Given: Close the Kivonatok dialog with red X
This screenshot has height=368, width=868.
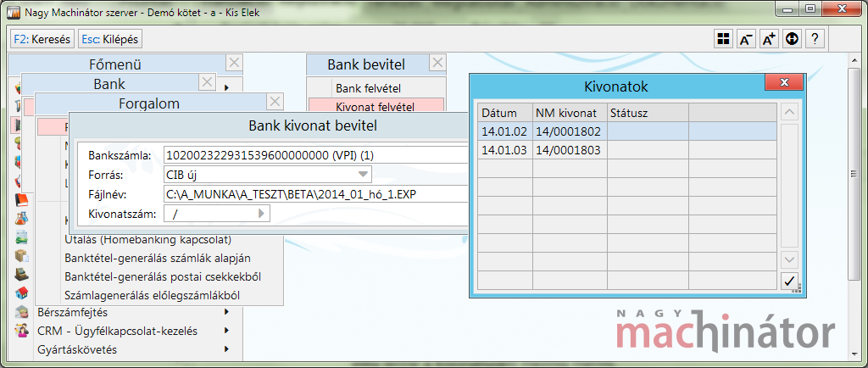Looking at the screenshot, I should click(784, 82).
